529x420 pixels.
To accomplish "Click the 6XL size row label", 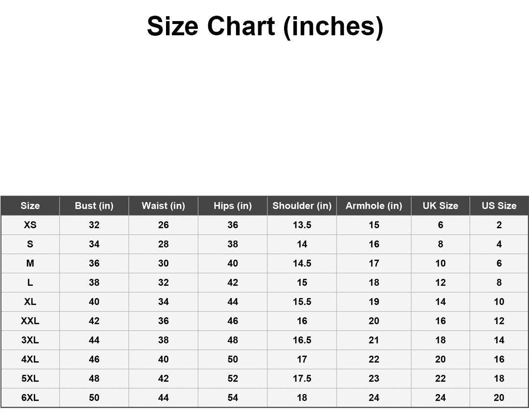I will coord(30,397).
